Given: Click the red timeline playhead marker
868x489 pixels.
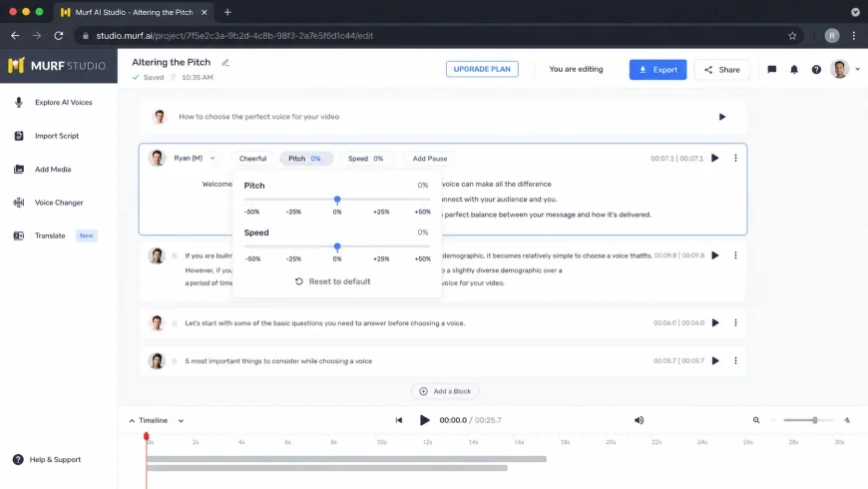Looking at the screenshot, I should (x=146, y=436).
